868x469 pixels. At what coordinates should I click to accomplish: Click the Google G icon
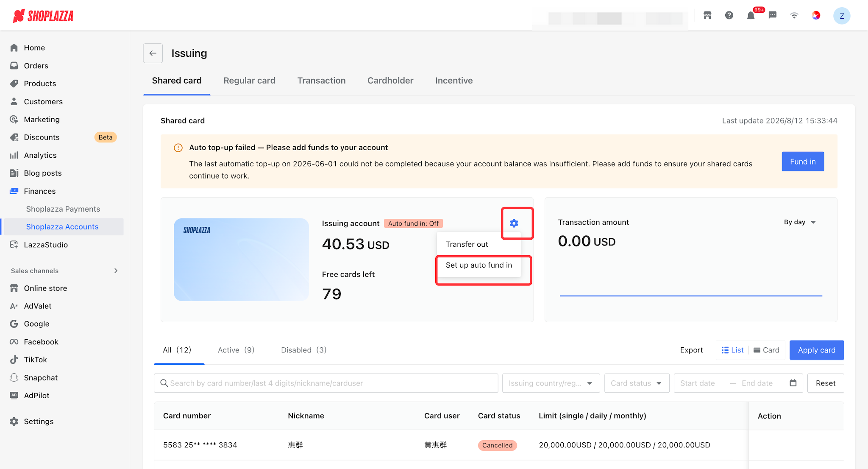click(14, 324)
